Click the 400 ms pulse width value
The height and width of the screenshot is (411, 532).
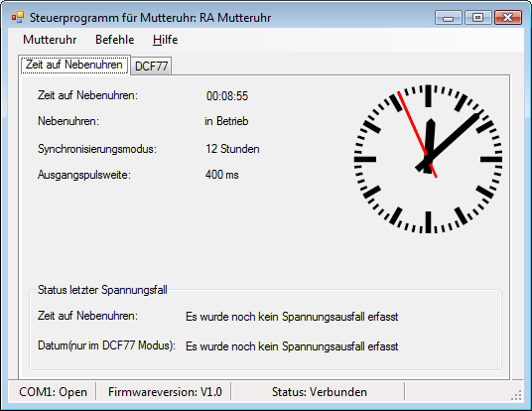(x=222, y=175)
